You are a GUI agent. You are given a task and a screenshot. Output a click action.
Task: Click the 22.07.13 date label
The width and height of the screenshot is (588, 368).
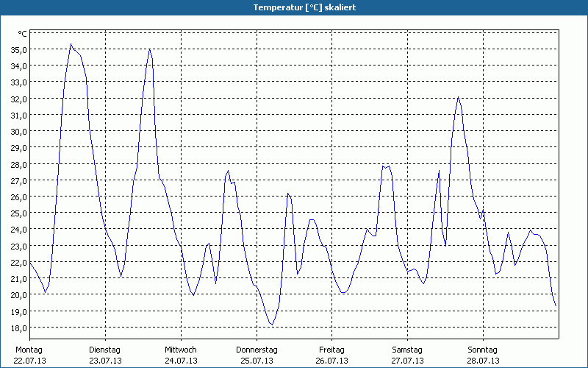point(29,361)
